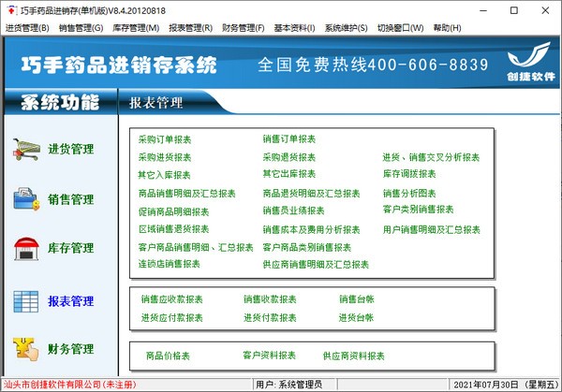Click the 财务管理 sidebar icon
The image size is (562, 392).
pyautogui.click(x=25, y=348)
